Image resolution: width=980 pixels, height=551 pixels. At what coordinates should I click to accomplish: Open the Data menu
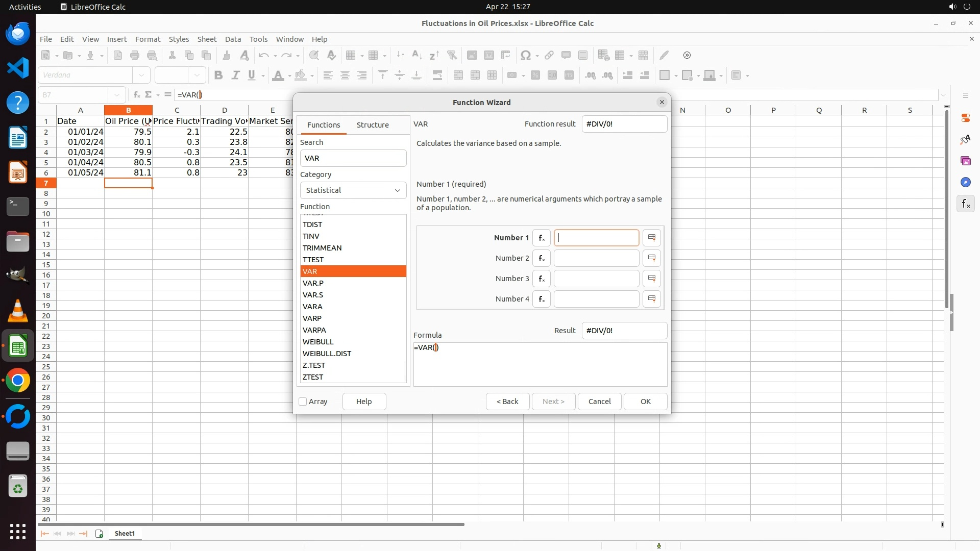click(233, 39)
